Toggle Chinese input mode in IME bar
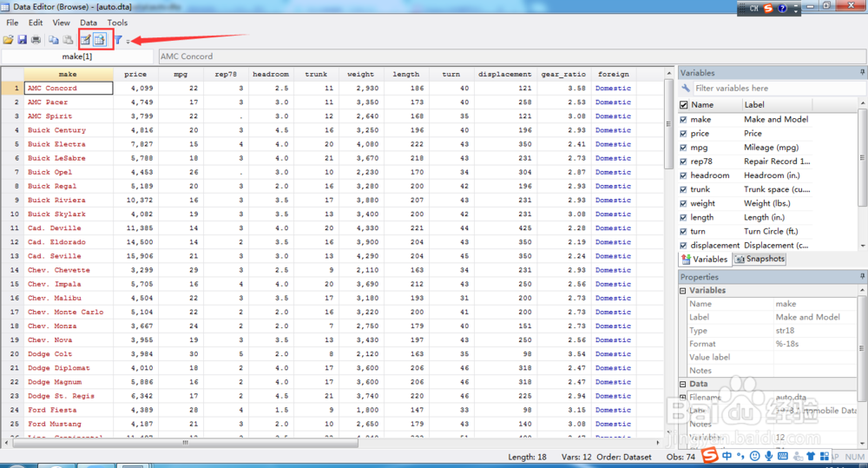The height and width of the screenshot is (468, 868). point(727,456)
